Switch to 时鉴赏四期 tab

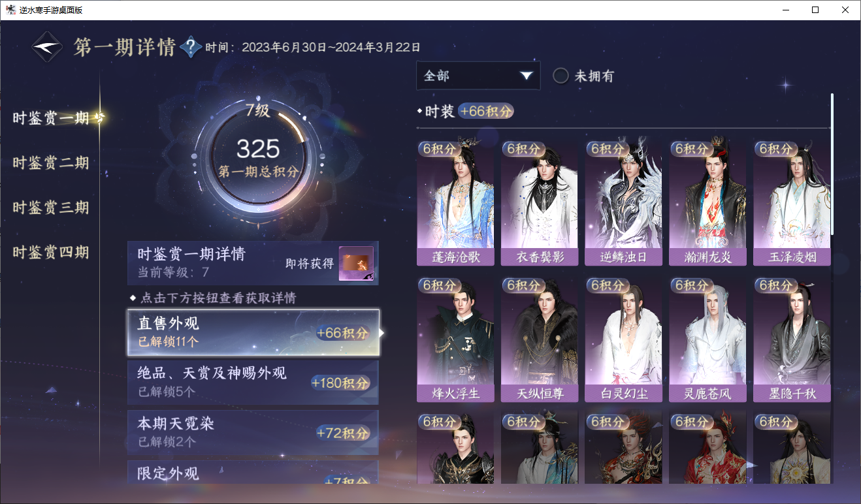click(x=51, y=252)
